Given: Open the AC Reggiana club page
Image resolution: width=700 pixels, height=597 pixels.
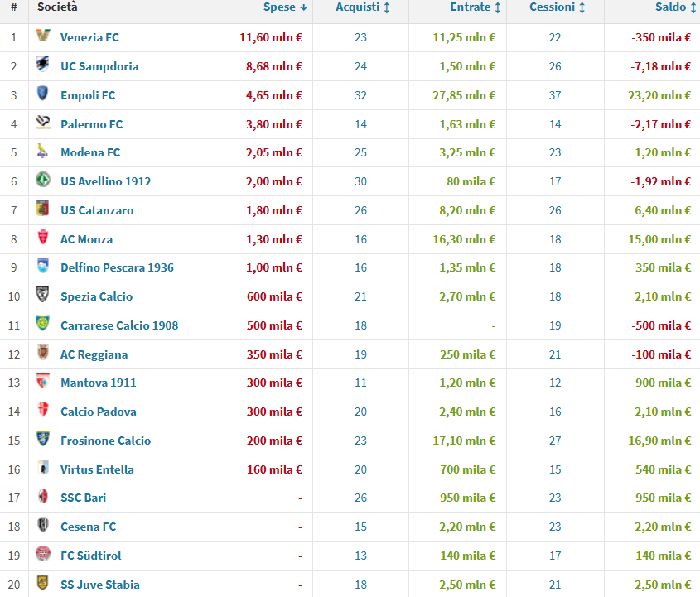Looking at the screenshot, I should [94, 354].
